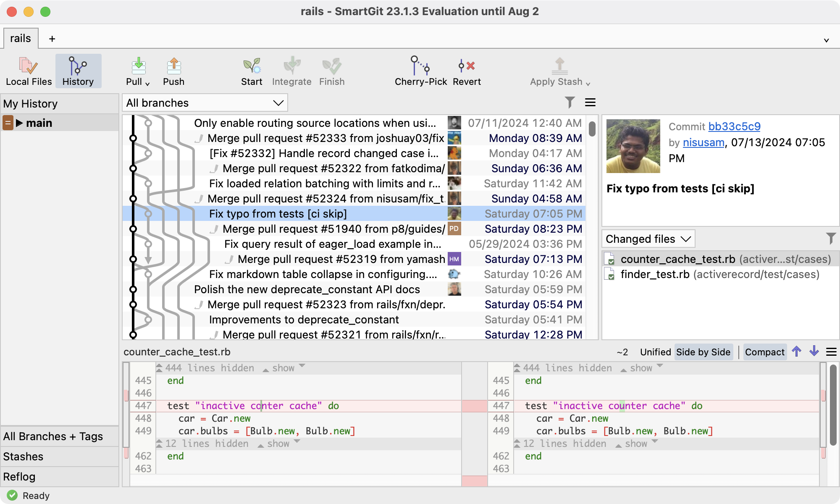Click the commit log filter funnel icon
Image resolution: width=840 pixels, height=504 pixels.
pos(570,102)
